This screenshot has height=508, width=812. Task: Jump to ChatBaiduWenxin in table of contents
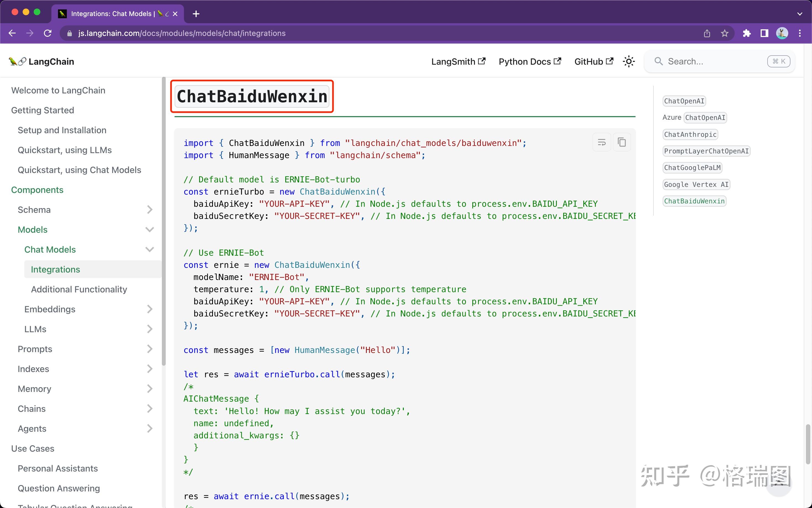coord(694,201)
